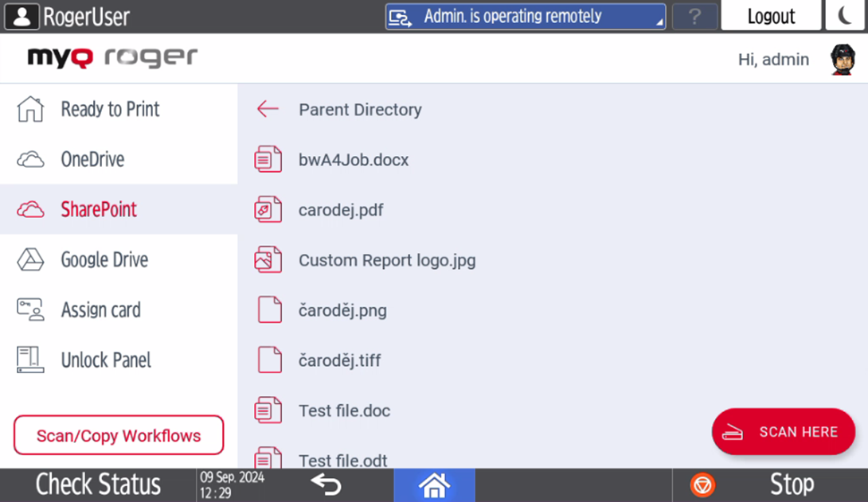
Task: Click the home icon in bottom bar
Action: click(435, 484)
